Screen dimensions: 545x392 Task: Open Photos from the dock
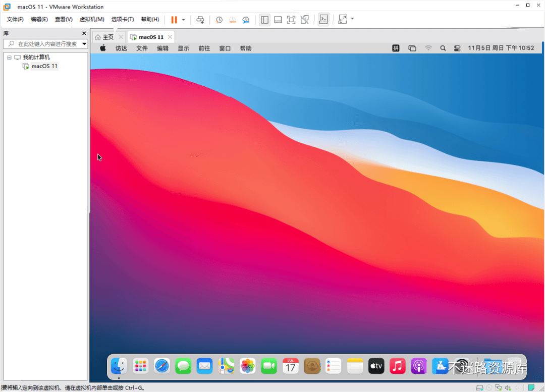[x=247, y=366]
